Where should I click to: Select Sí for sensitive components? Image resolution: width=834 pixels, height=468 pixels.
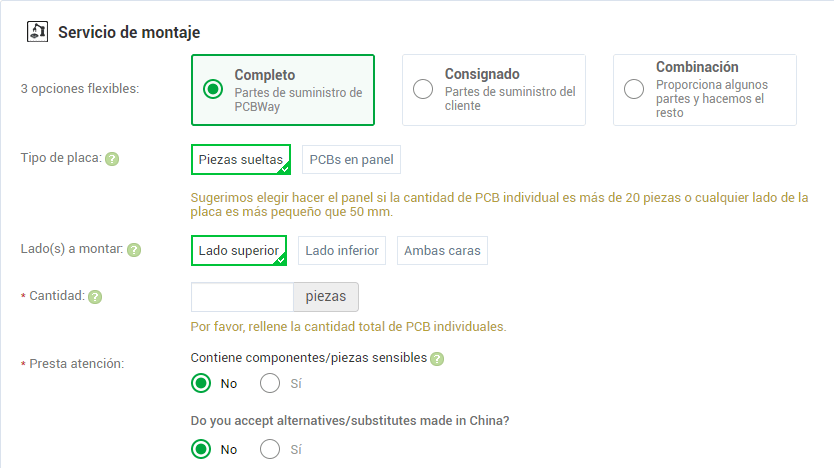[x=270, y=383]
